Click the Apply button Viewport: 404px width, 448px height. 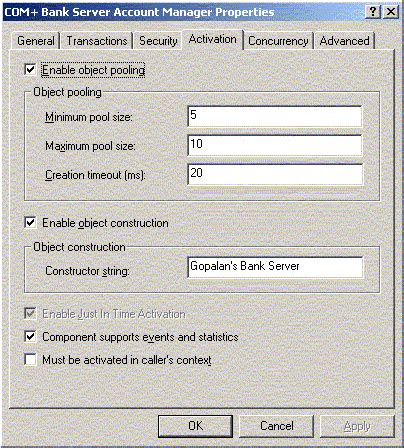(357, 426)
